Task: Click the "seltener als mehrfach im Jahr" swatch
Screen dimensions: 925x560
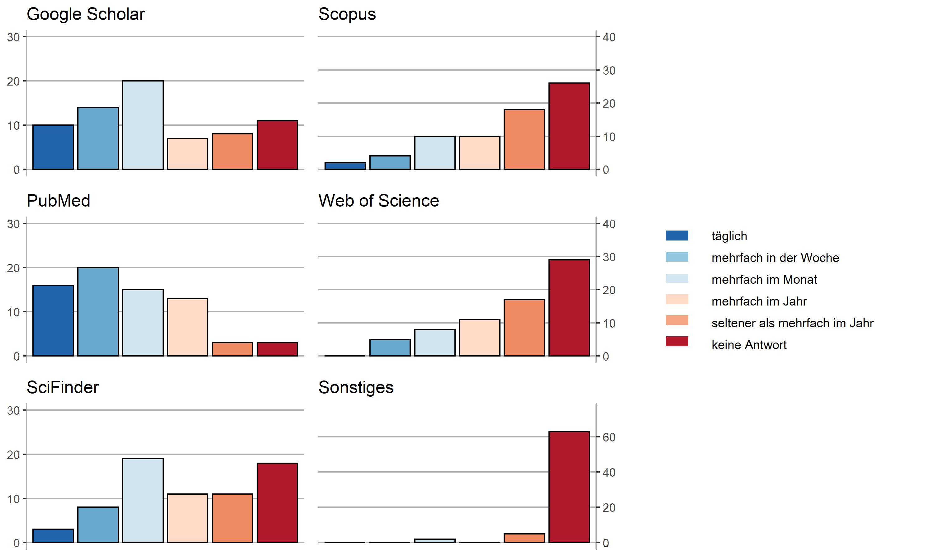Action: pyautogui.click(x=676, y=320)
